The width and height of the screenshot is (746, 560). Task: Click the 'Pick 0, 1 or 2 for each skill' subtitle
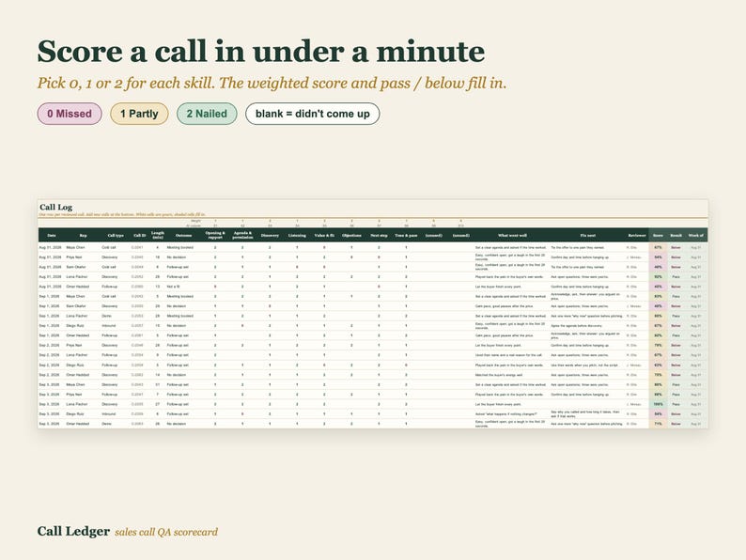(x=272, y=84)
